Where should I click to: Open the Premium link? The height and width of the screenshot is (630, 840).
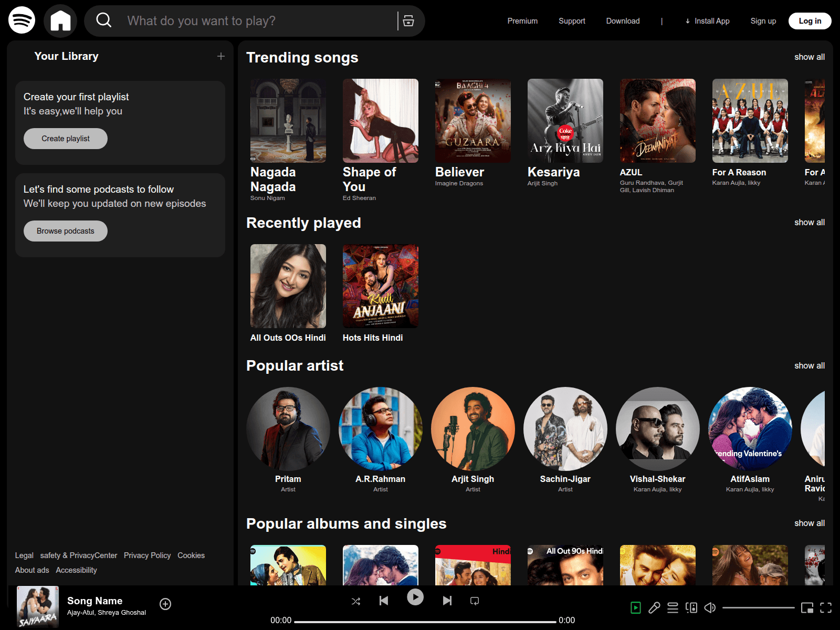(522, 21)
